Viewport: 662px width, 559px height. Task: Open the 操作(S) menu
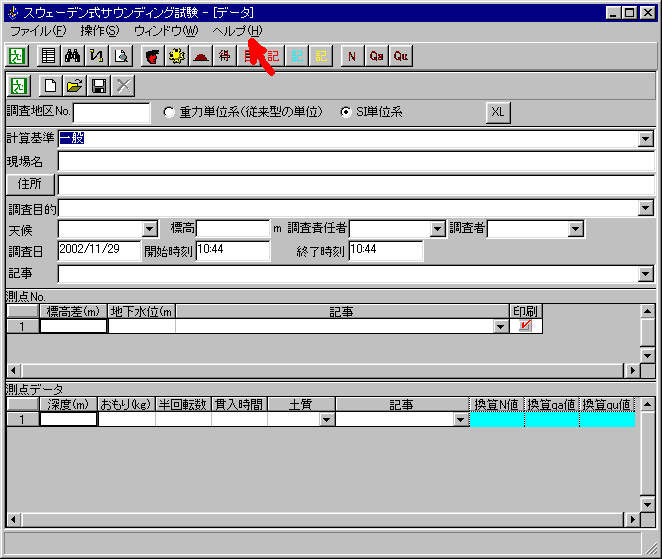(x=100, y=31)
